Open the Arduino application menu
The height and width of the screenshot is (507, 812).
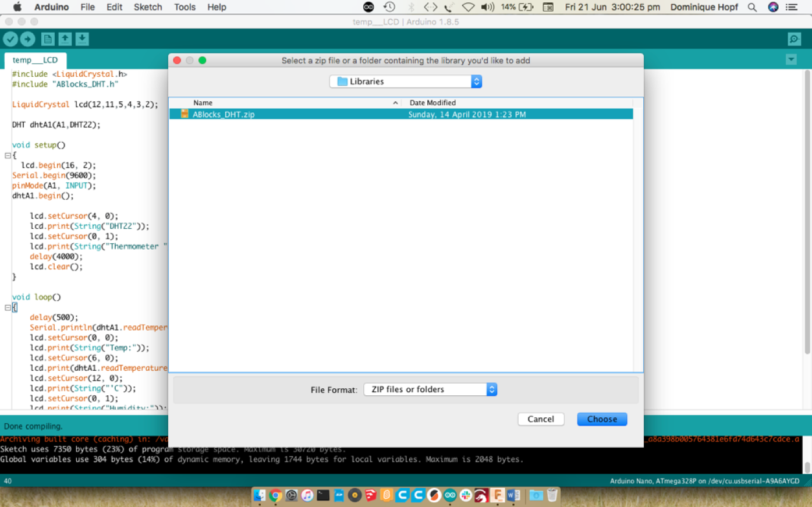51,7
